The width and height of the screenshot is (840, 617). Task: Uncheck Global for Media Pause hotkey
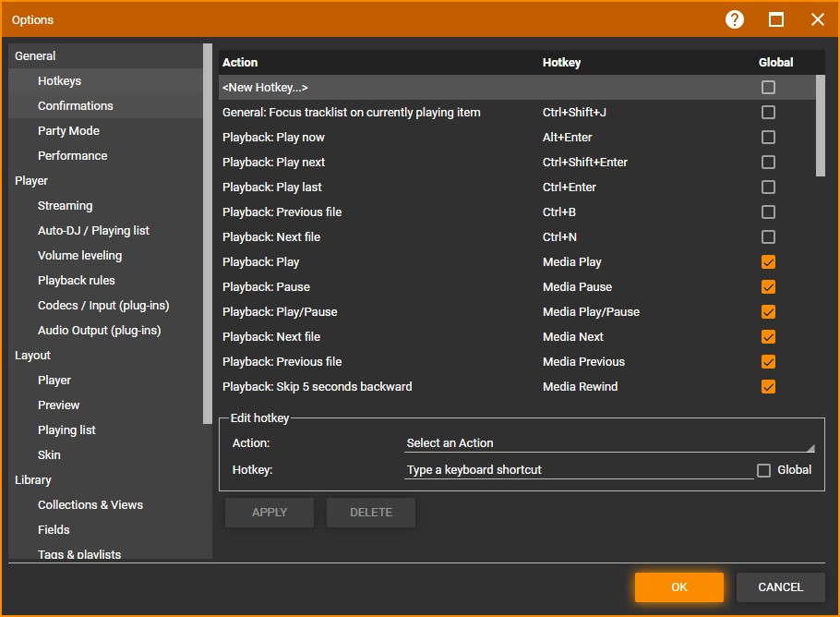pos(768,287)
